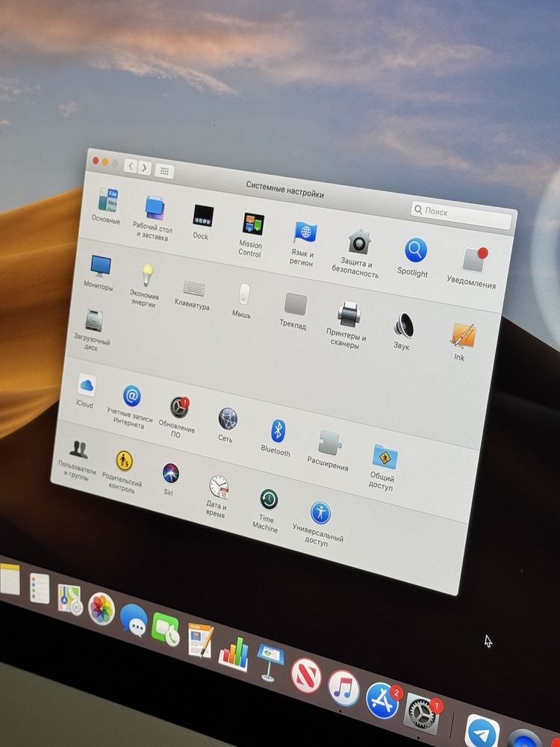Open App Store in the Dock
560x747 pixels.
382,701
